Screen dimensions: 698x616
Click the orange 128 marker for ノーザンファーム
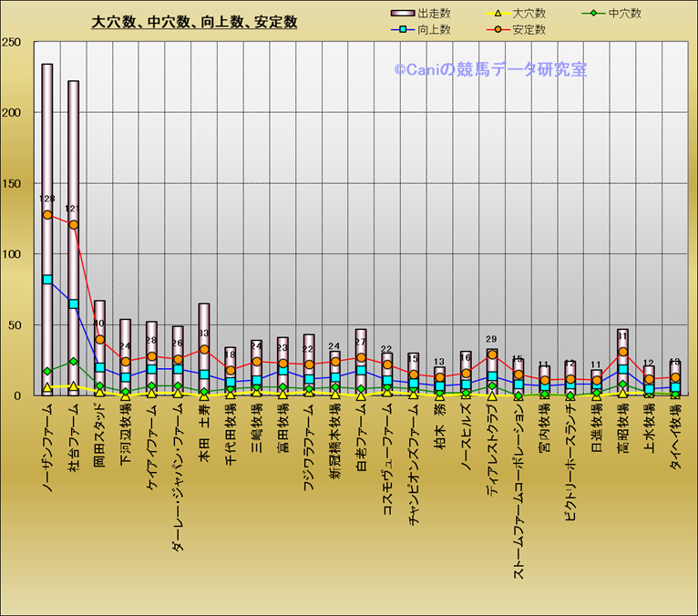tap(47, 215)
